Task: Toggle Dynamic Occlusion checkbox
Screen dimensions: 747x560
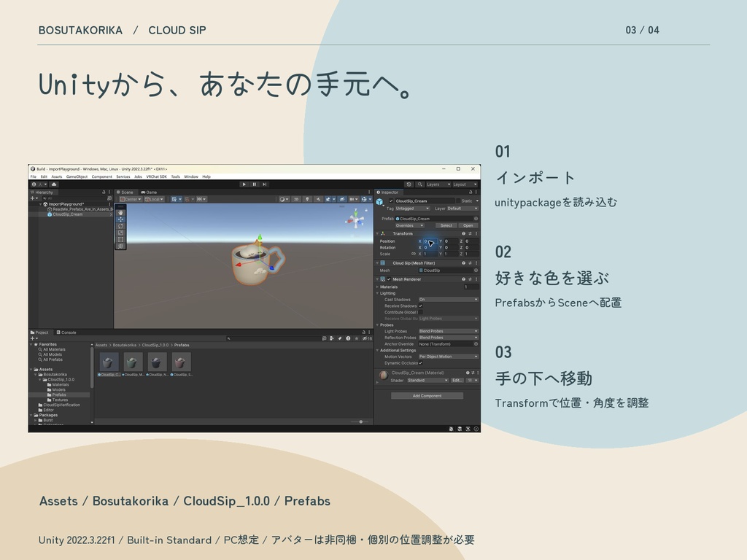Action: (421, 363)
